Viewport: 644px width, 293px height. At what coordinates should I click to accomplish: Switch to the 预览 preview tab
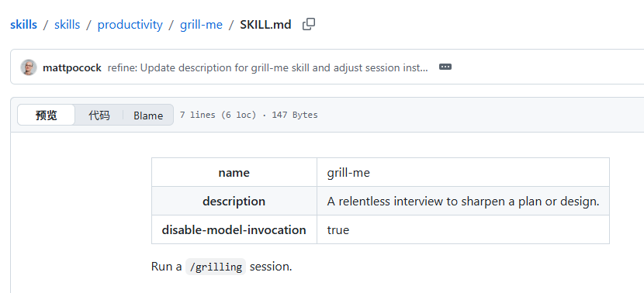[x=47, y=115]
